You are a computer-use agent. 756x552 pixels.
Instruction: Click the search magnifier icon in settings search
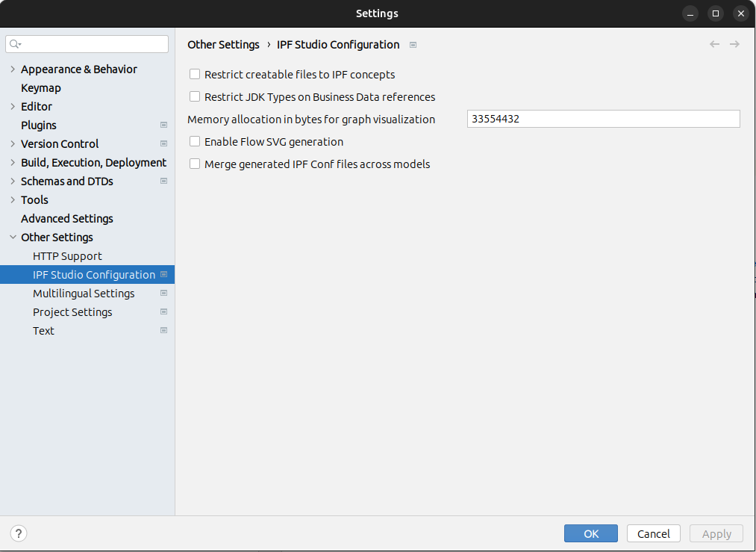pos(13,44)
